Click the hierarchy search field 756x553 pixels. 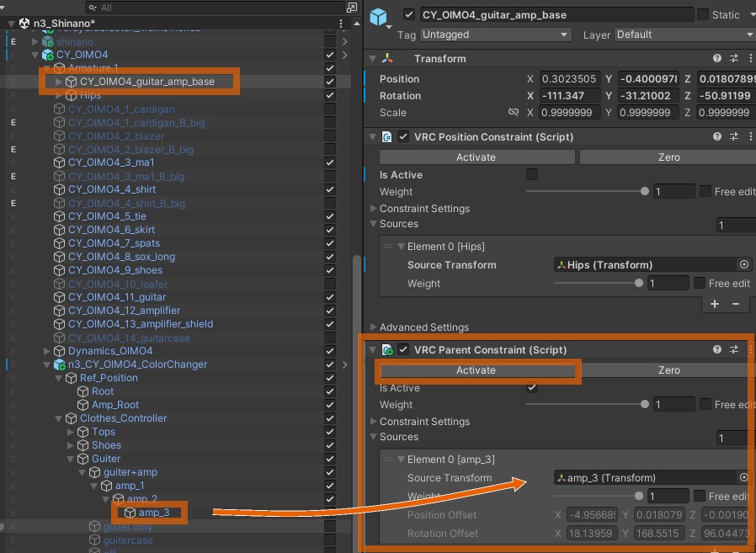[x=215, y=8]
